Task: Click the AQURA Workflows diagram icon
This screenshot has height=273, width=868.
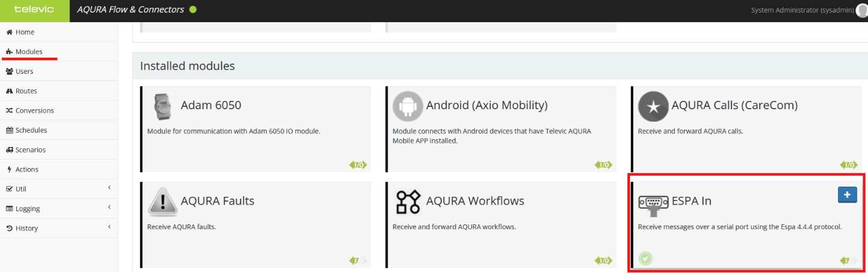Action: (407, 202)
